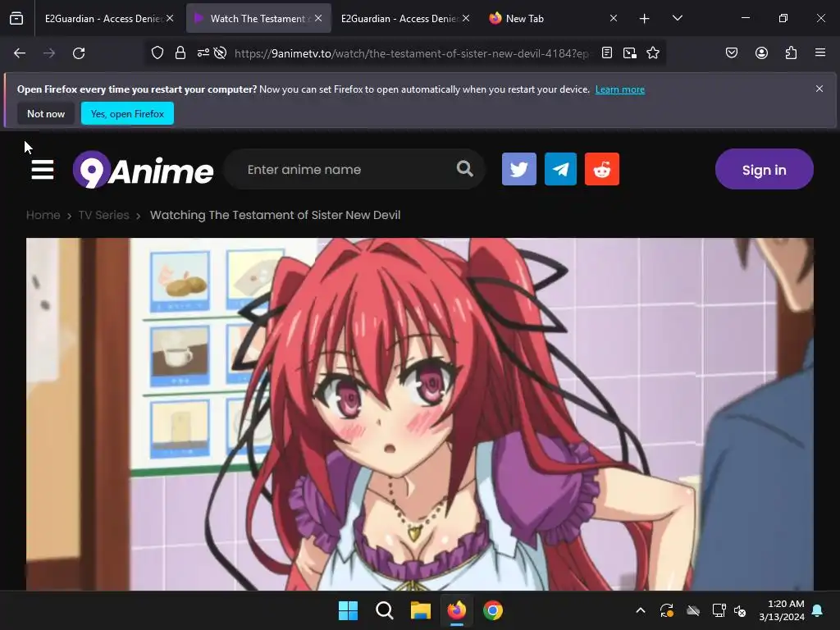The image size is (840, 630).
Task: Click the video player frame
Action: (420, 414)
